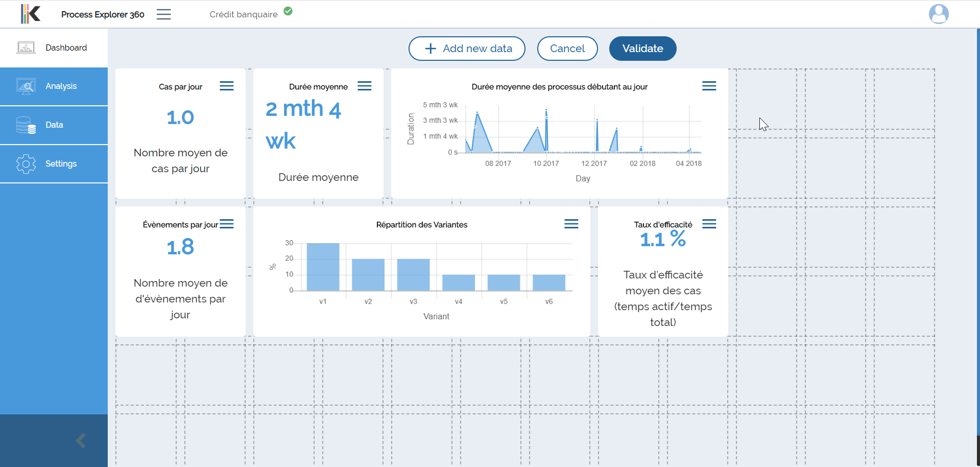This screenshot has width=980, height=467.
Task: Open the Durée moyenne widget menu
Action: point(365,86)
